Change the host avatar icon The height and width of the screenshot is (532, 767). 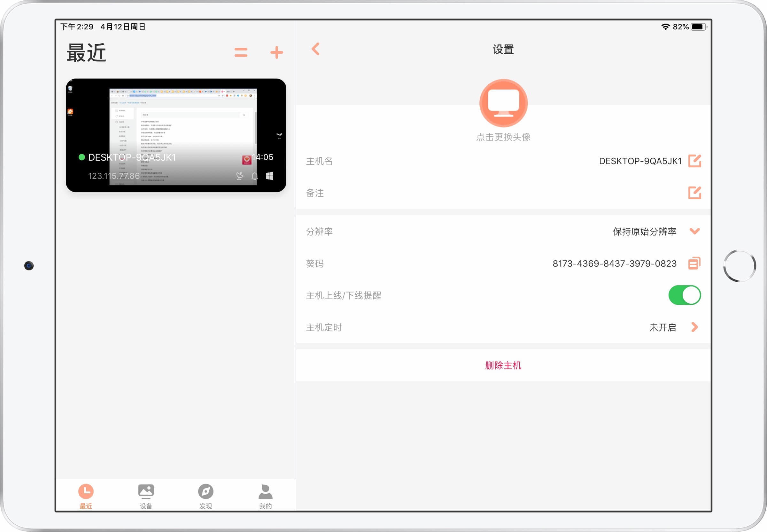click(503, 103)
